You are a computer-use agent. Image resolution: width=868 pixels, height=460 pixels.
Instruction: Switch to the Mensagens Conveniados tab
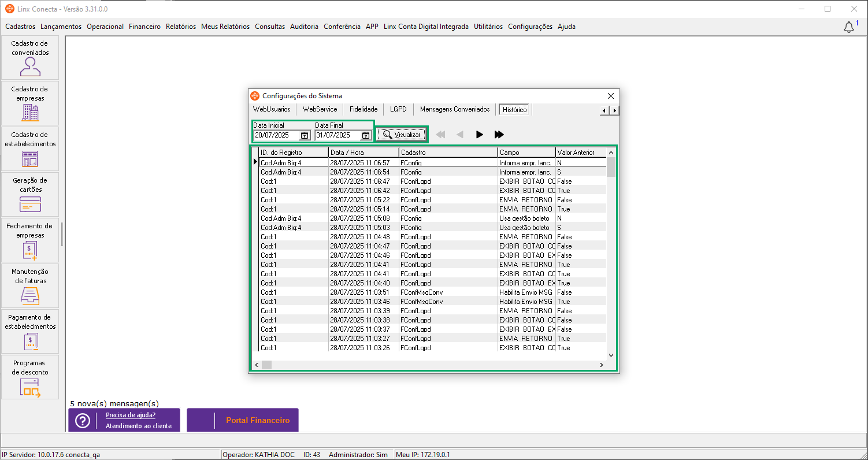point(455,109)
